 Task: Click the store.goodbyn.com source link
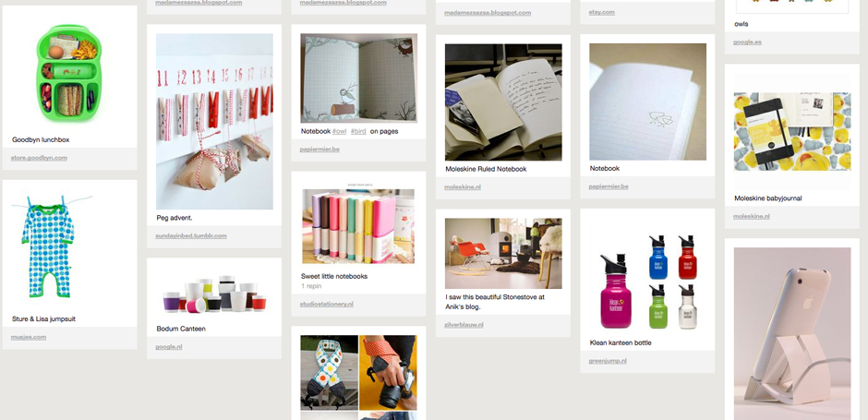pyautogui.click(x=39, y=158)
